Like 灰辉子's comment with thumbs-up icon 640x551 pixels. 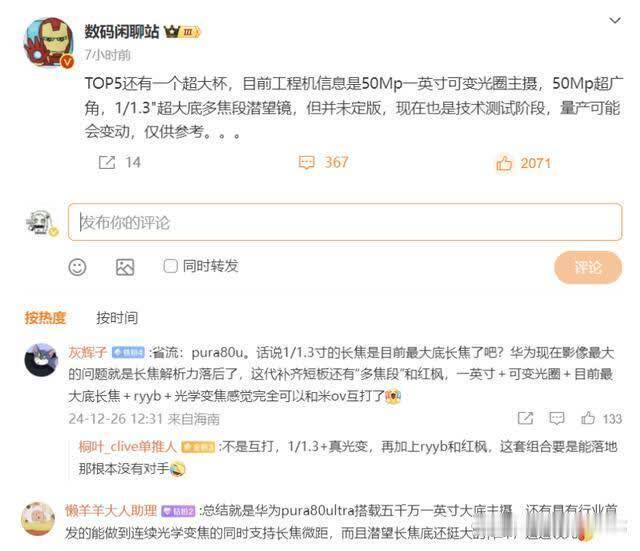588,418
